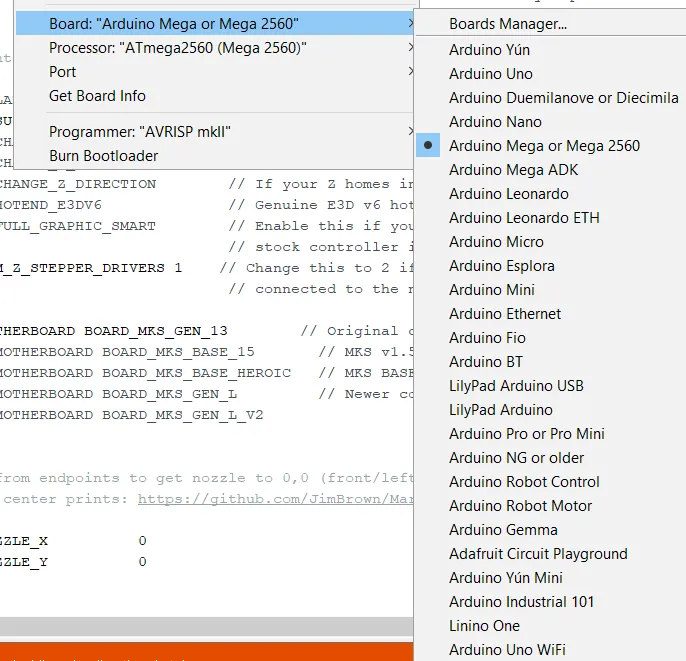Pick Adafruit Circuit Playground board

(538, 554)
